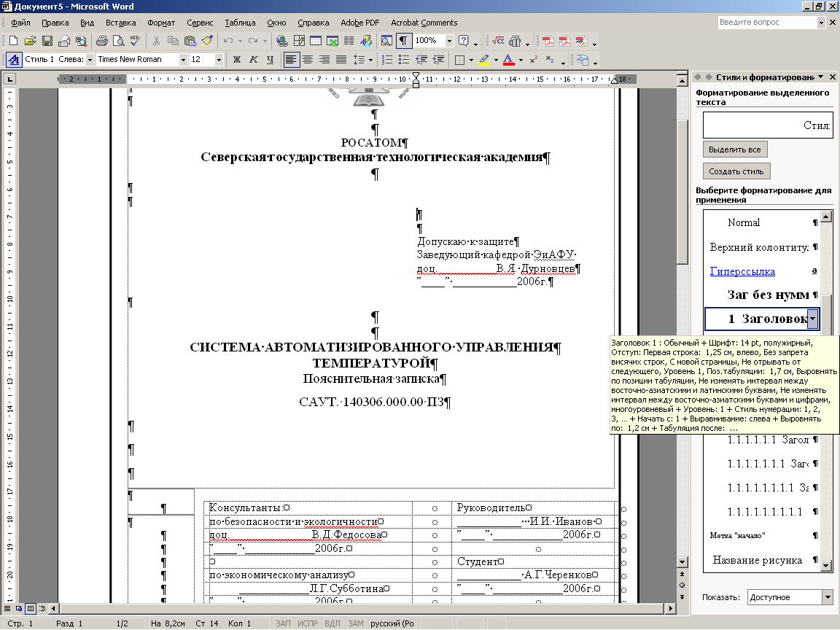Image resolution: width=840 pixels, height=630 pixels.
Task: Open the Acrobat Comments menu
Action: tap(424, 23)
